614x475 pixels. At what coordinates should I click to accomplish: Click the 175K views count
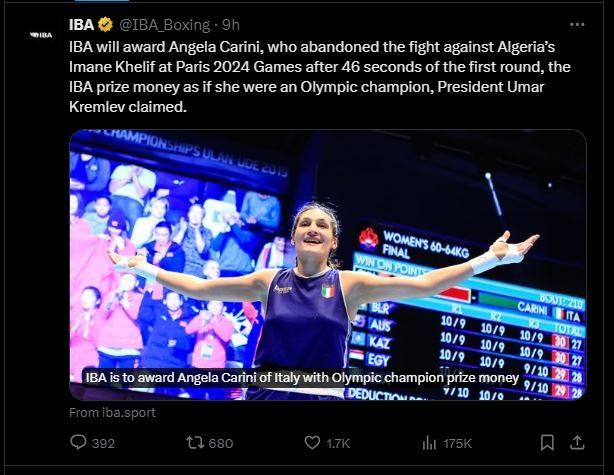458,442
